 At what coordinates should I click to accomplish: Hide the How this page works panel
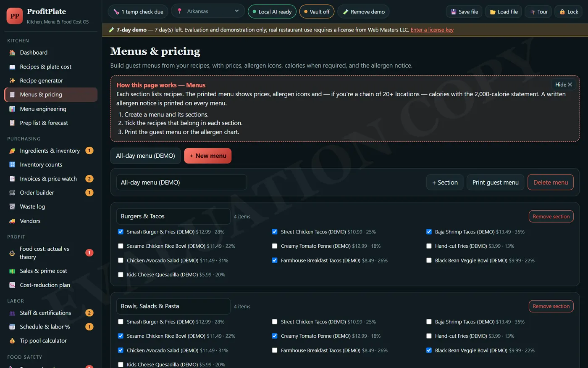tap(564, 85)
